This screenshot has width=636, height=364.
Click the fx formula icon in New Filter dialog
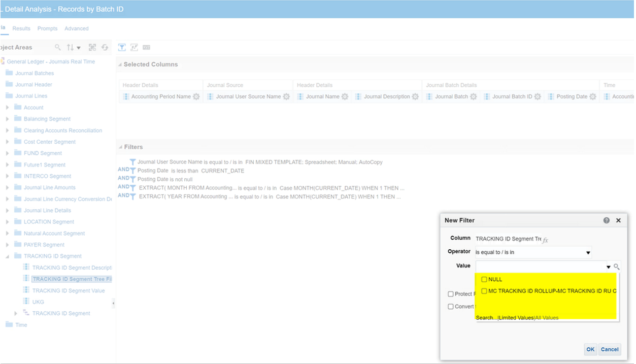coord(546,239)
